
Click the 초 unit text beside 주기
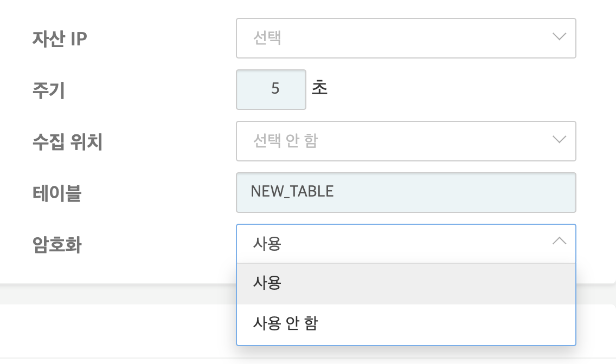coord(319,88)
